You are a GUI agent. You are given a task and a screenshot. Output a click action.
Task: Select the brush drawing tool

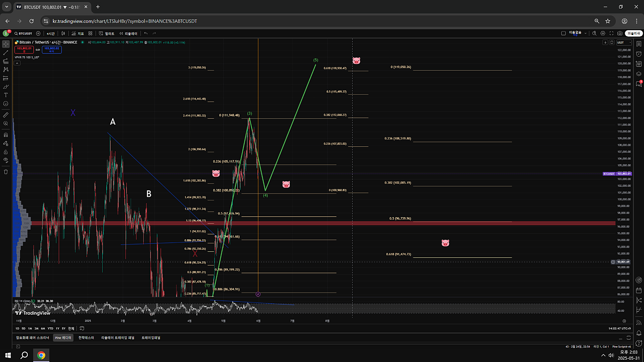6,86
